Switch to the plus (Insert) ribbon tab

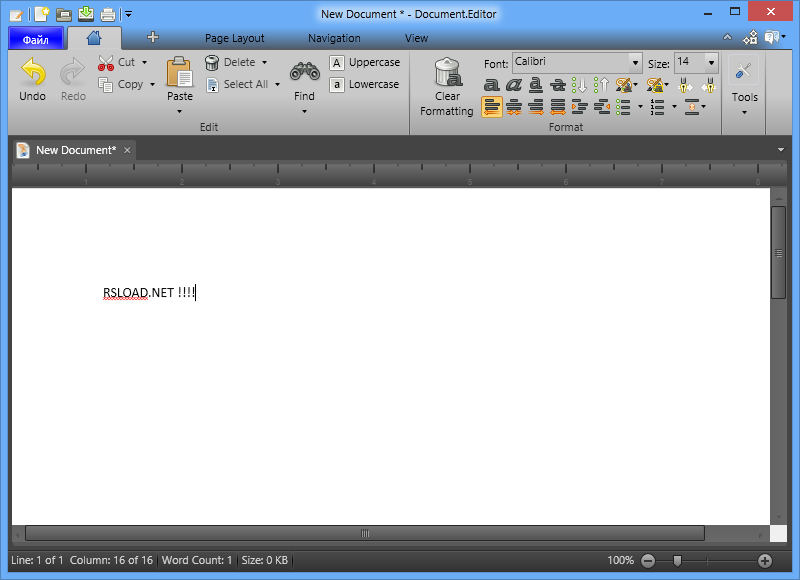(153, 37)
